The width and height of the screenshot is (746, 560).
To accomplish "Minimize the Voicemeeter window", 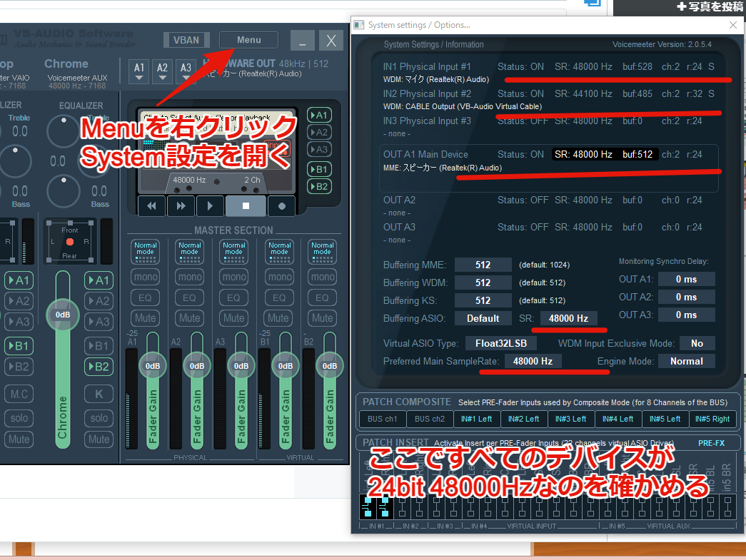I will pos(302,41).
